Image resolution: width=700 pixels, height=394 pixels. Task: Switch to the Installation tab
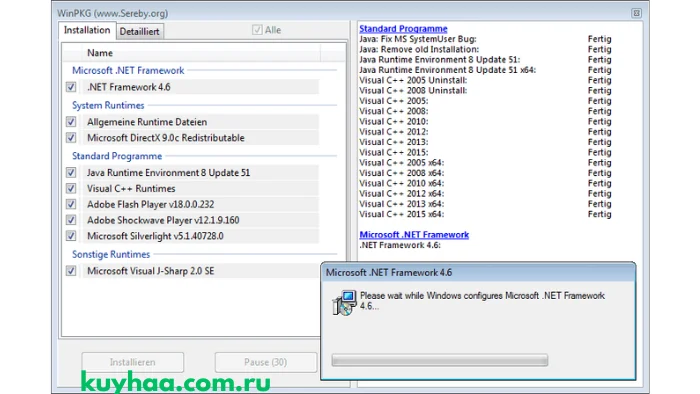[87, 30]
